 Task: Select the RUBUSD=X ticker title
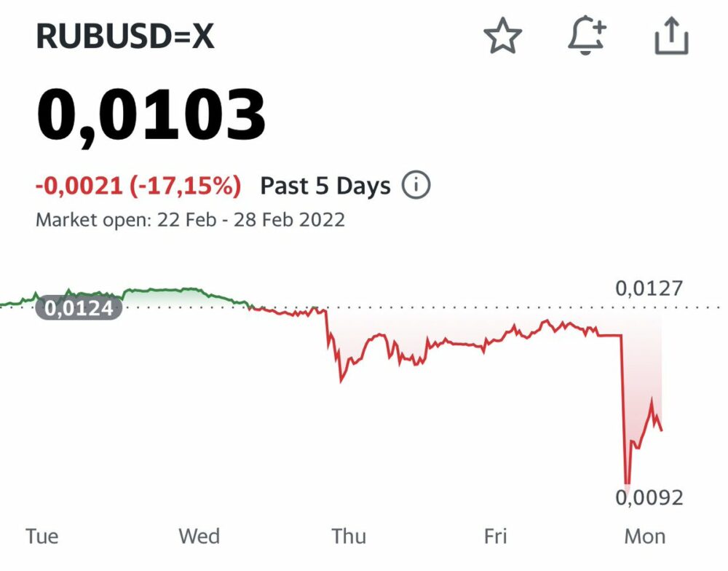coord(125,37)
